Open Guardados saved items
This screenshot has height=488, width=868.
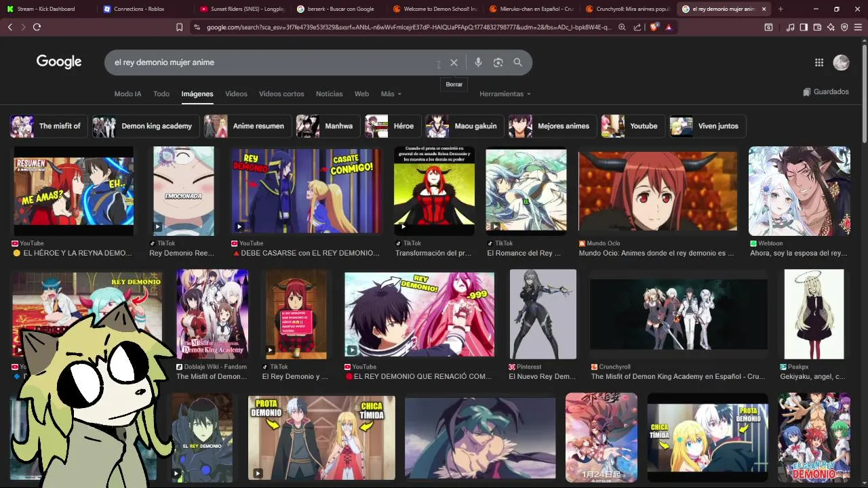pos(825,91)
